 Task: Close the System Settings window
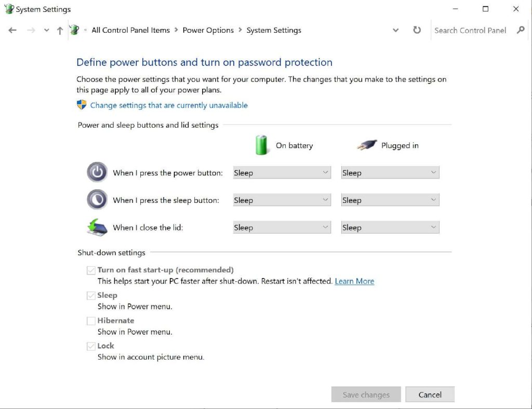coord(516,9)
